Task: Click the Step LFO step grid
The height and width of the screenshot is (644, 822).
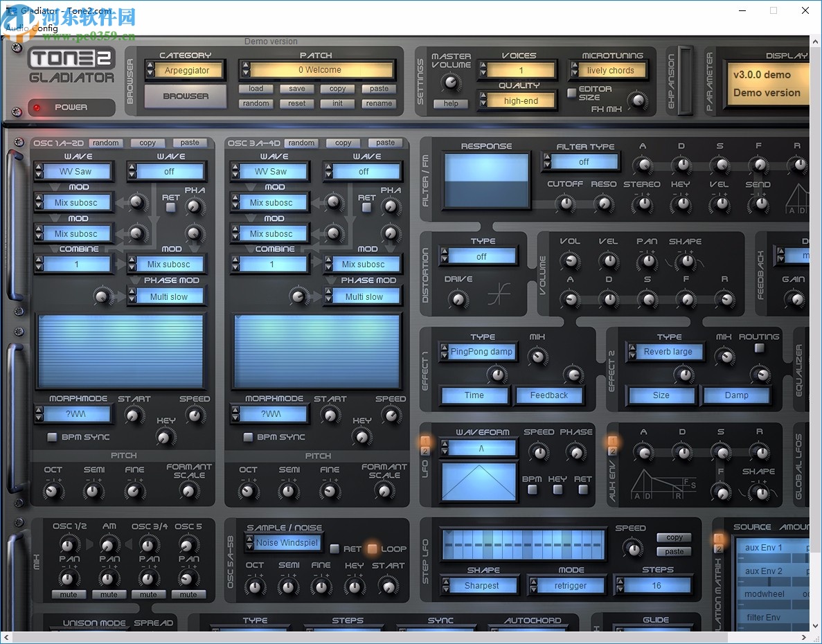Action: (x=524, y=544)
